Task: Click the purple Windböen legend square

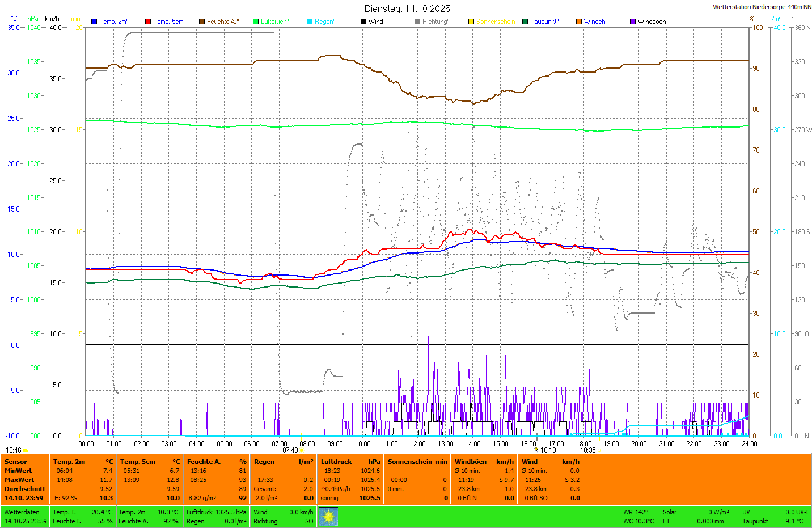Action: [x=633, y=22]
